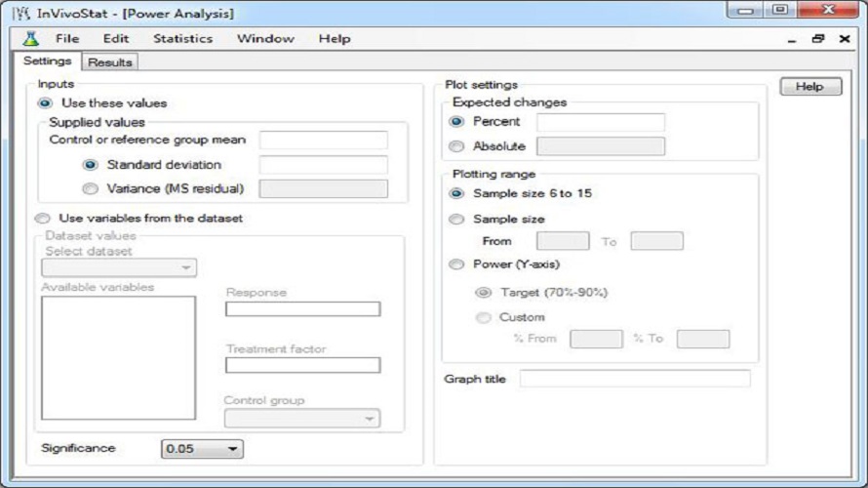Open the Statistics menu
868x488 pixels.
click(182, 39)
